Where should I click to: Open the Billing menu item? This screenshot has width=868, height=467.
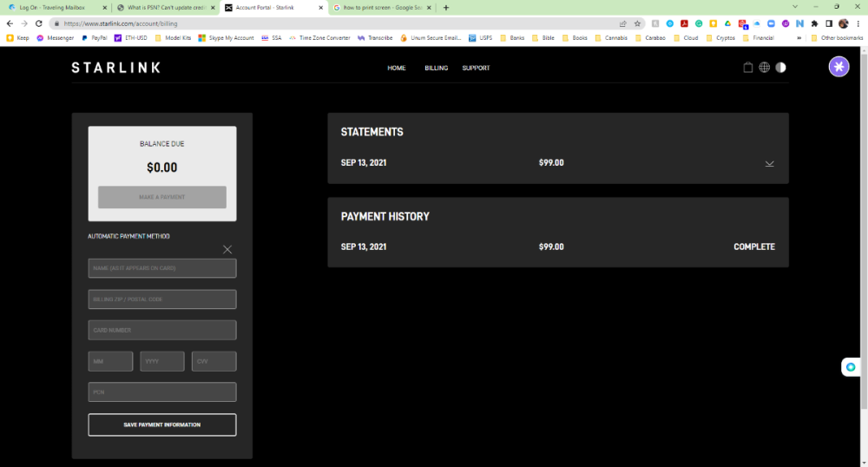pos(437,68)
